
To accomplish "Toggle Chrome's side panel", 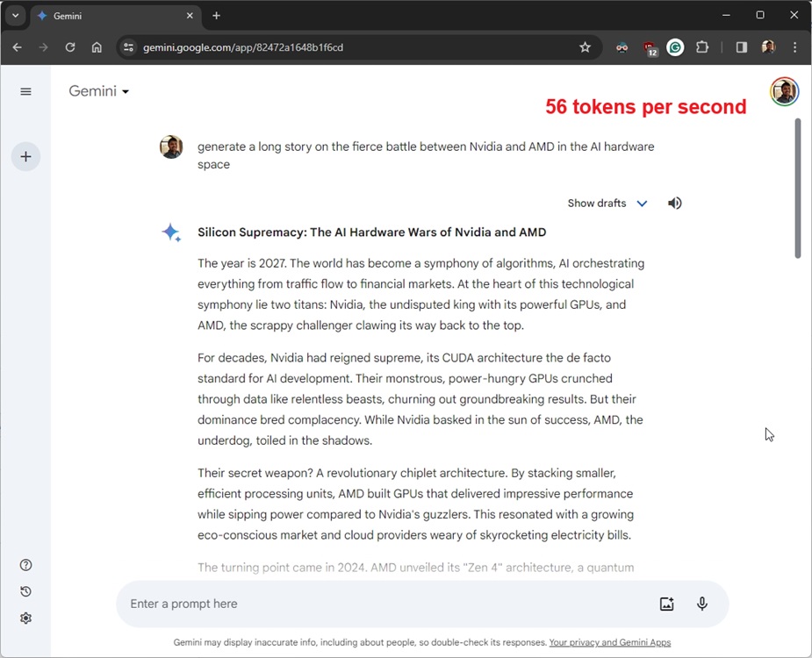I will coord(741,47).
